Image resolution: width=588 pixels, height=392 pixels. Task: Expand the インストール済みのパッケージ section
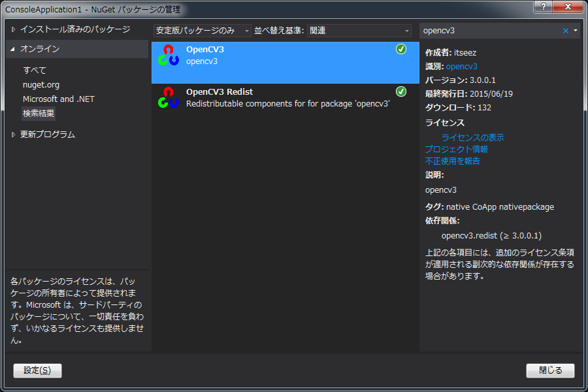coord(14,29)
